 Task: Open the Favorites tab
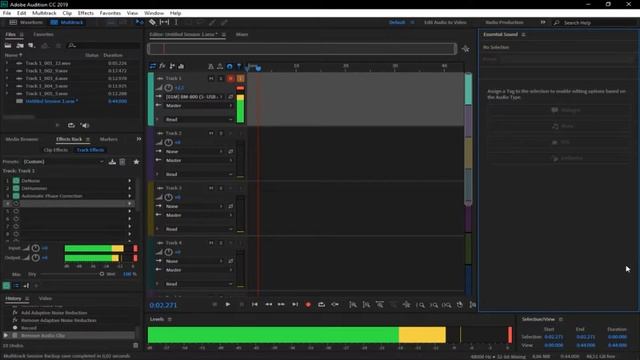coord(43,35)
